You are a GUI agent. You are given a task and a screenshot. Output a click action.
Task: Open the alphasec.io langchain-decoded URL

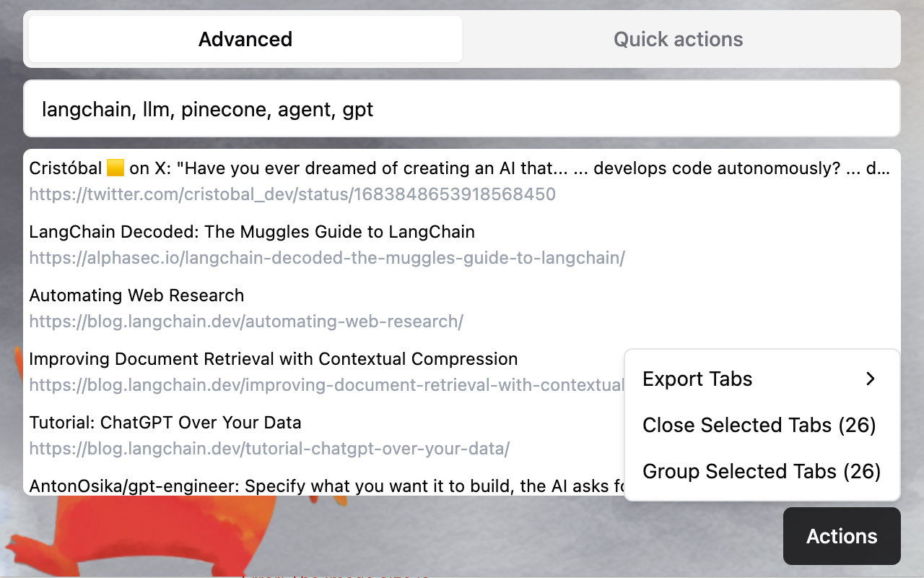tap(327, 258)
